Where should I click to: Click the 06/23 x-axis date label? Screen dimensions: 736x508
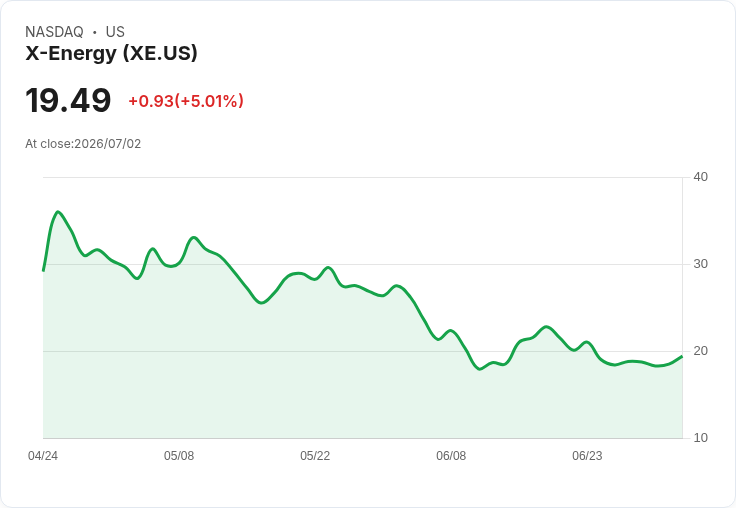click(x=587, y=456)
